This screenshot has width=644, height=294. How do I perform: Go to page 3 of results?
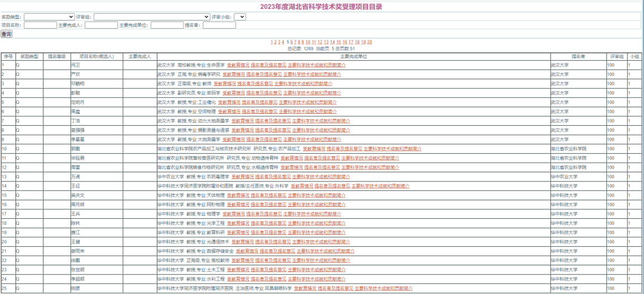(x=279, y=42)
